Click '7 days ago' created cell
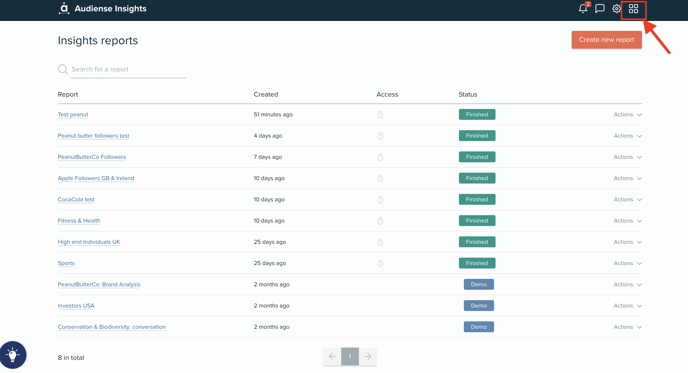Screen dimensions: 688x373 (x=268, y=157)
